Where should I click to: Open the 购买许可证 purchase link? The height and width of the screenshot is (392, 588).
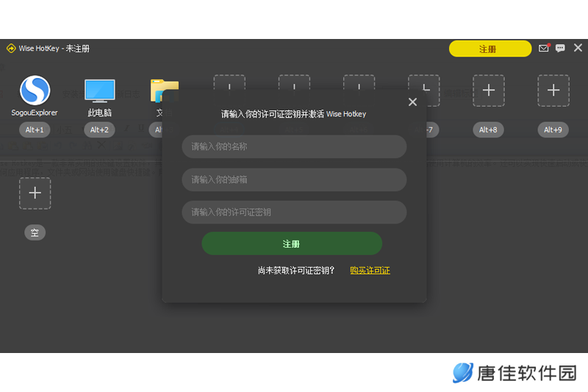coord(370,271)
